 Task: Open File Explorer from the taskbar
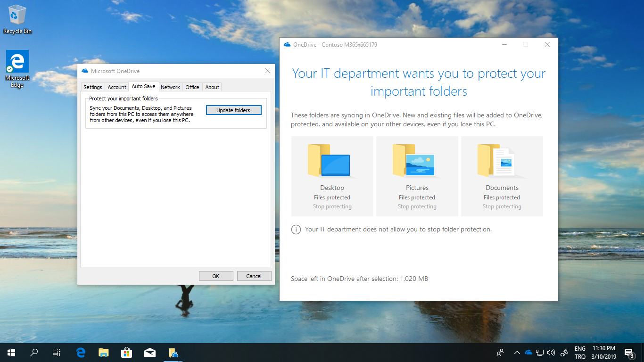click(x=104, y=353)
